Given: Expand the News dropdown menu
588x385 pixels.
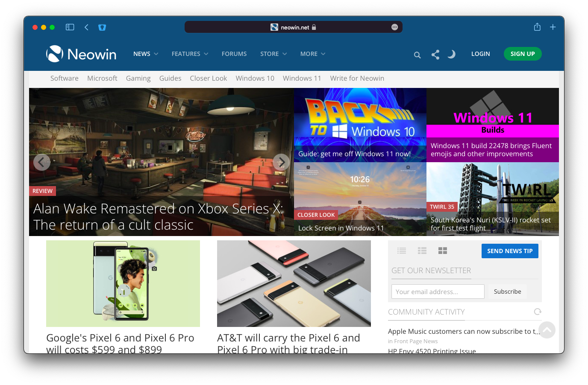Looking at the screenshot, I should [146, 54].
